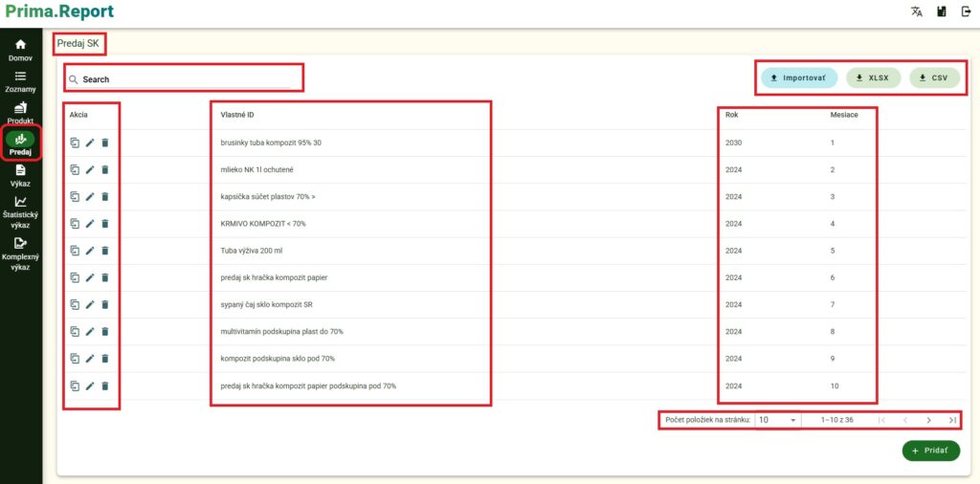Open Domov in the sidebar
This screenshot has height=484, width=980.
coord(20,50)
